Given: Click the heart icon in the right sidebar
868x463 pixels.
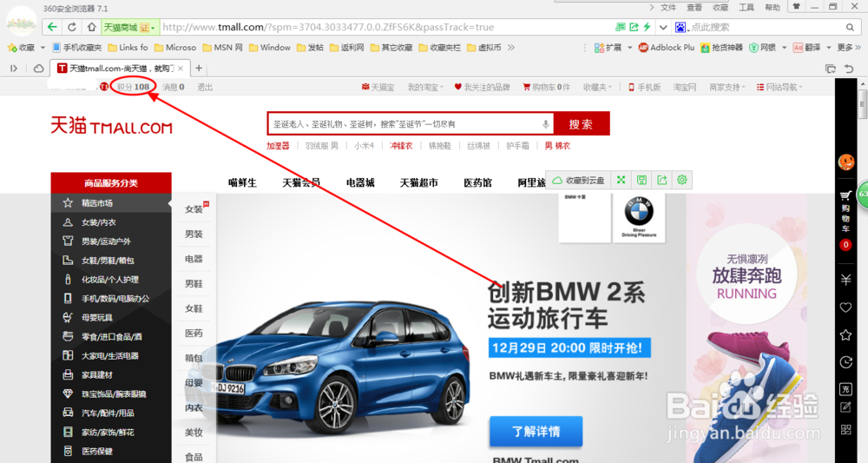Looking at the screenshot, I should coord(845,308).
